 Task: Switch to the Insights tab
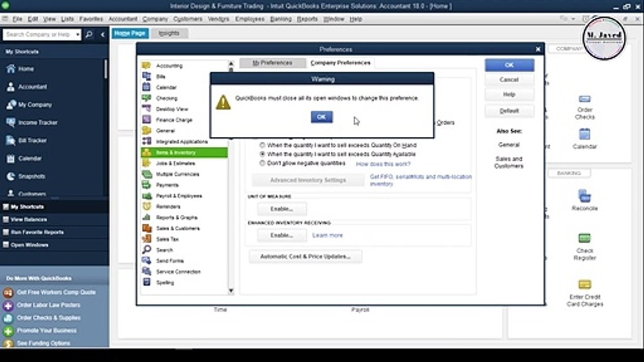click(169, 33)
